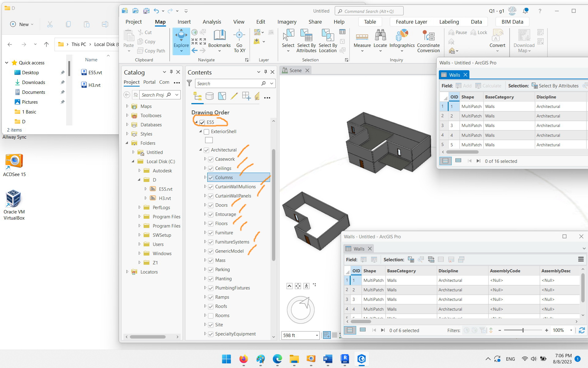
Task: Open the BIM Data ribbon tab
Action: [512, 22]
